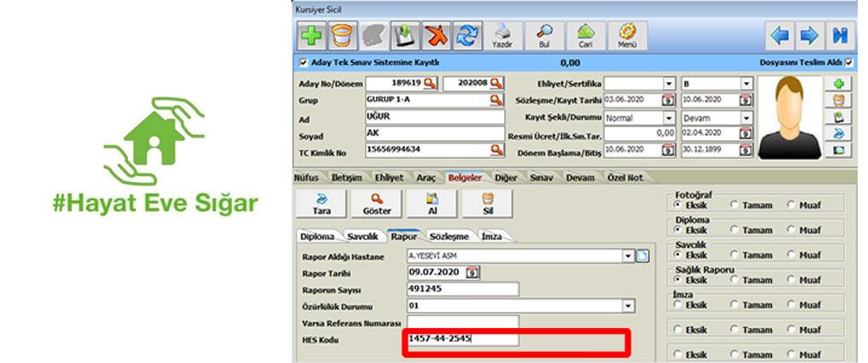Click the magnifier beside Dönem 202008
This screenshot has height=363, width=868.
(x=496, y=84)
